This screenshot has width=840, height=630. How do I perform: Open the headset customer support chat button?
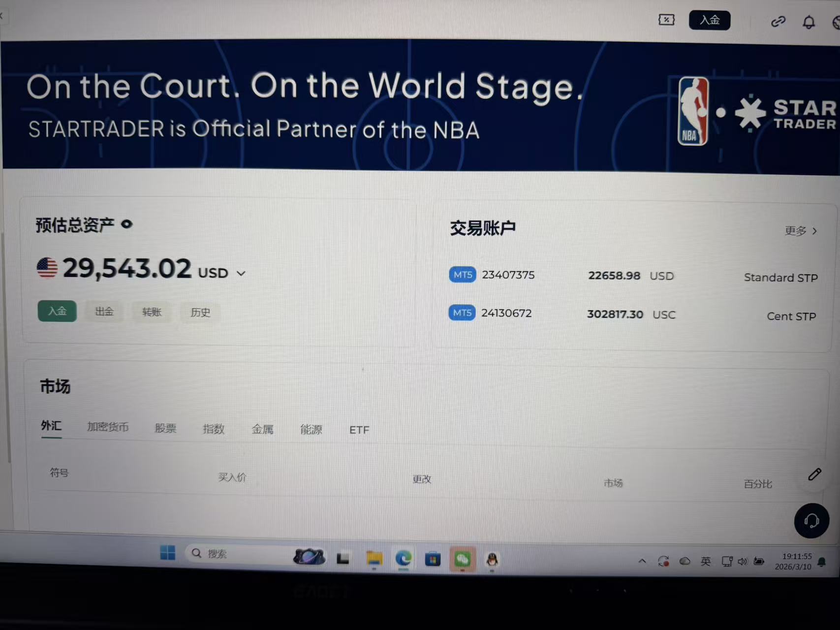[811, 520]
